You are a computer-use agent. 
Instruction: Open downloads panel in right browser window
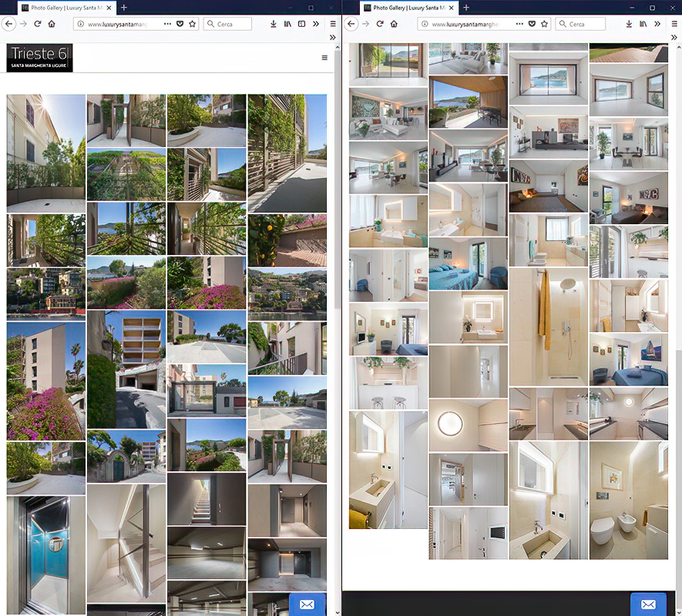(629, 24)
